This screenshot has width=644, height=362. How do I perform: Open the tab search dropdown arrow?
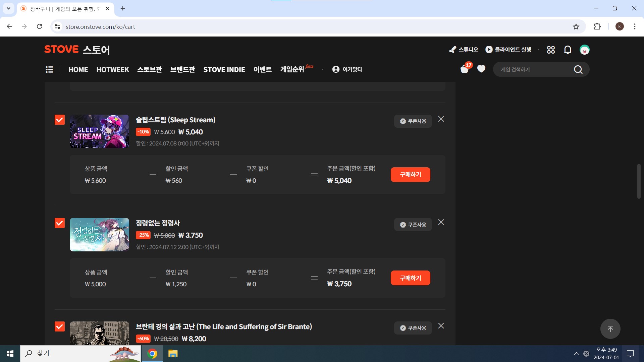8,8
